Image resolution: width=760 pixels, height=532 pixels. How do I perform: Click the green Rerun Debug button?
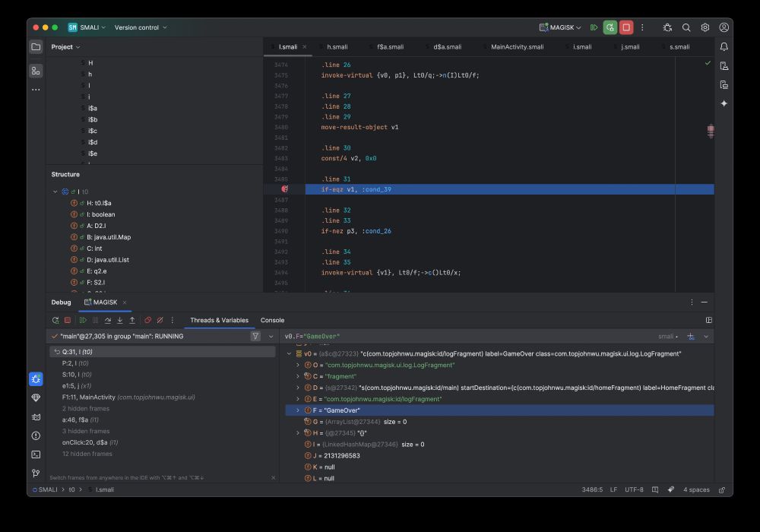(x=610, y=27)
